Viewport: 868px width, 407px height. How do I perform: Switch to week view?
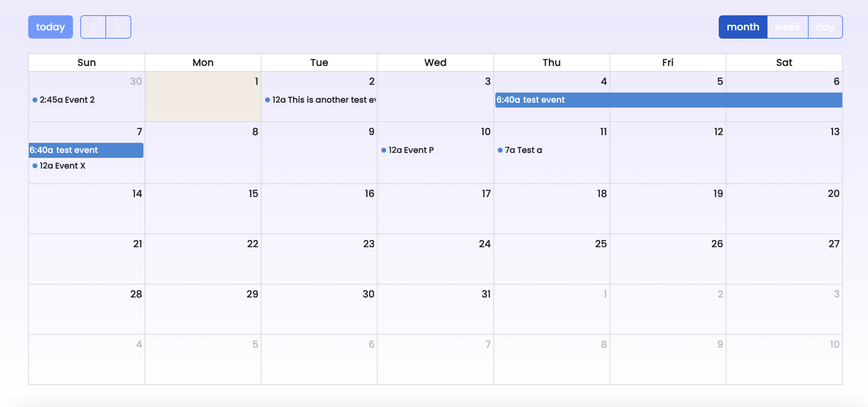787,27
